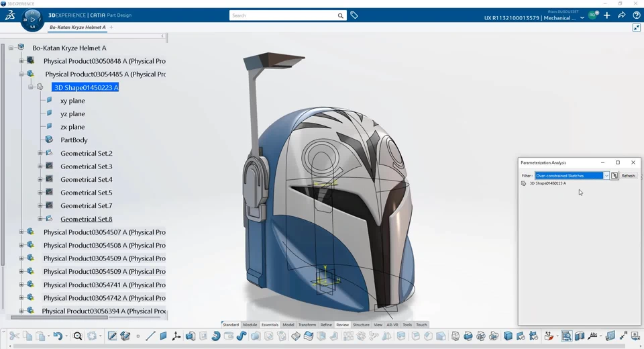Select 3D Shape01450223 A in analysis results
644x349 pixels.
(548, 183)
